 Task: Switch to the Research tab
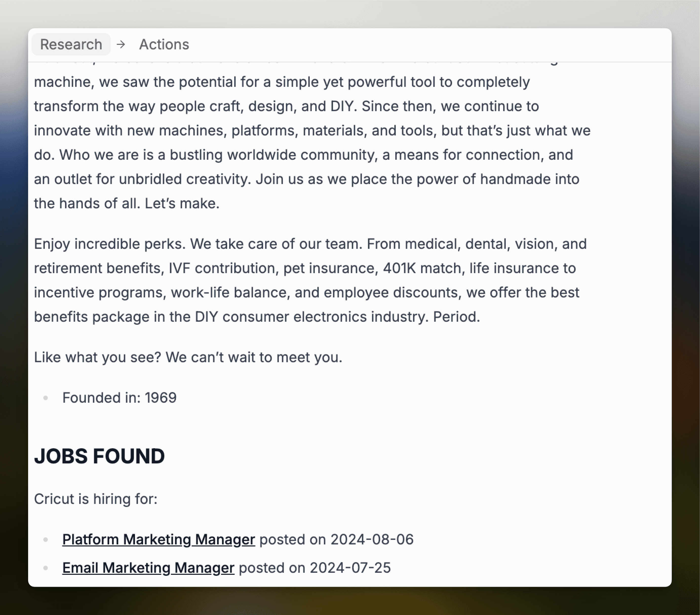coord(71,45)
